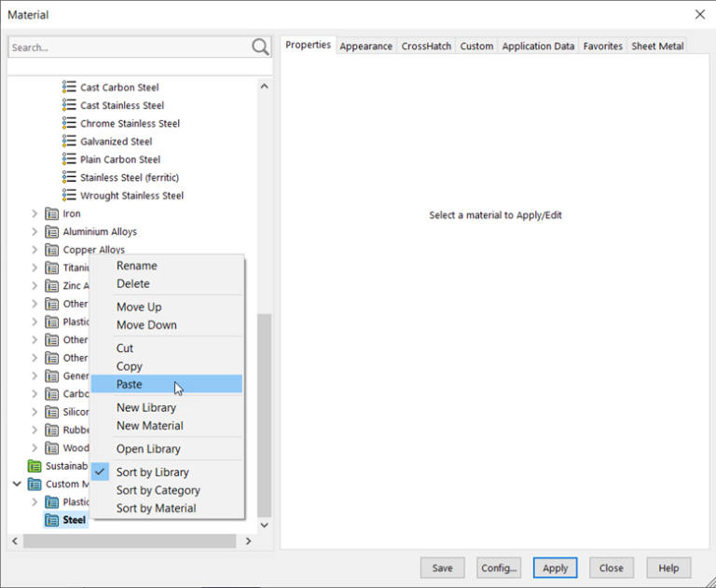Screen dimensions: 716x588
Task: Select the checked Sort by Library option
Action: 152,472
